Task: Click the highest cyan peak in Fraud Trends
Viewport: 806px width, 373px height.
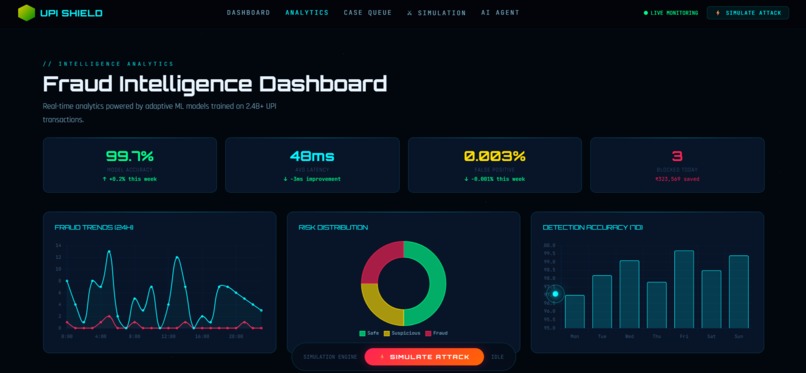Action: (109, 252)
